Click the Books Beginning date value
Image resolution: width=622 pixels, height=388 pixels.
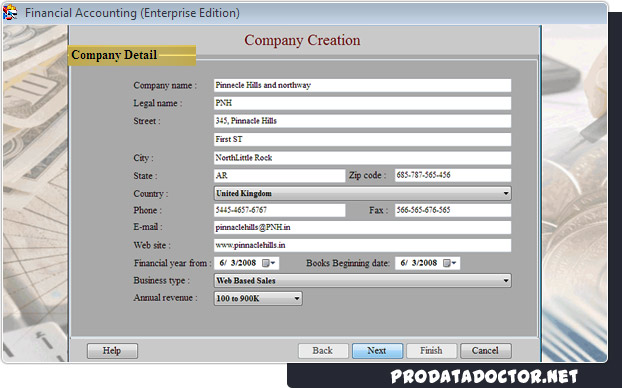point(419,263)
